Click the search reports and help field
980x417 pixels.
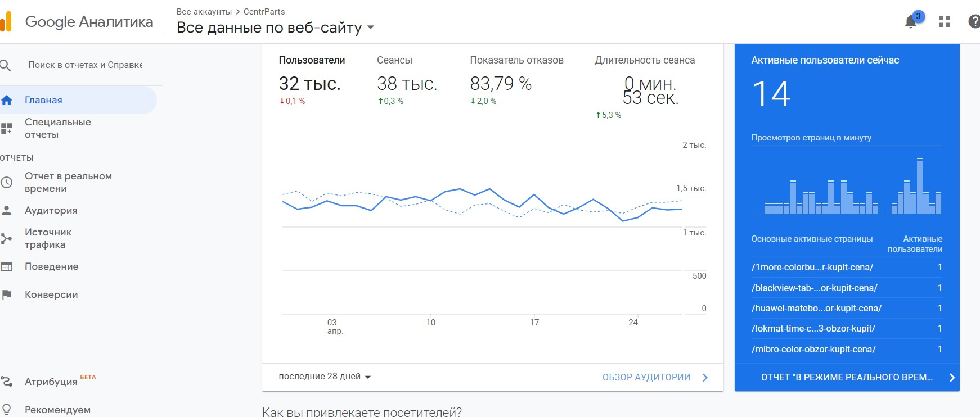(85, 65)
